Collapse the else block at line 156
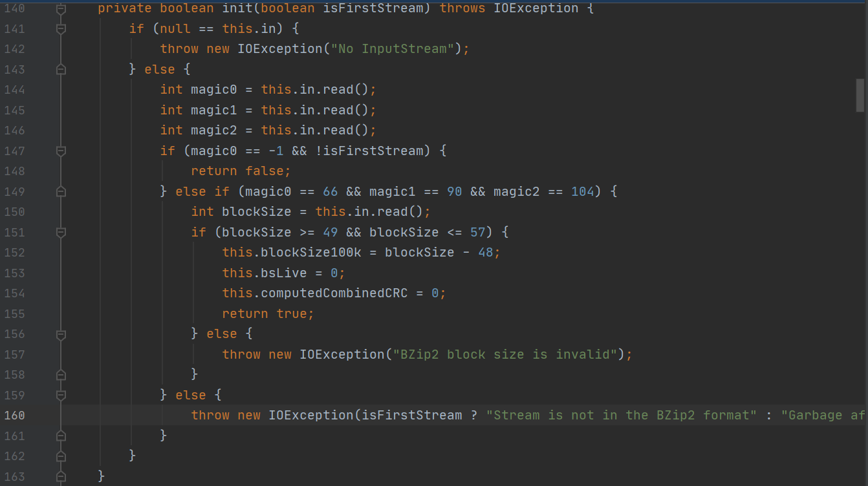868x486 pixels. tap(60, 333)
